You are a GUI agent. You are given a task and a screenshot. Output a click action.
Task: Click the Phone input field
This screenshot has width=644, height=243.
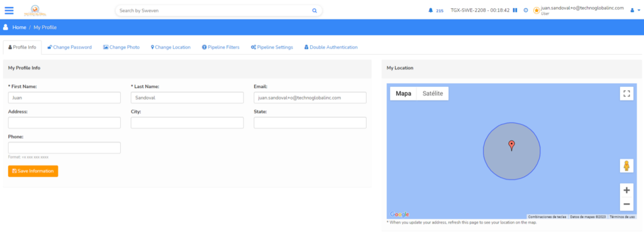coord(65,148)
